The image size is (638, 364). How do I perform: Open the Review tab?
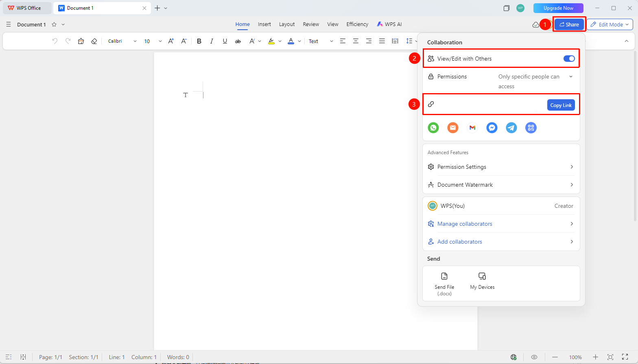[x=311, y=24]
